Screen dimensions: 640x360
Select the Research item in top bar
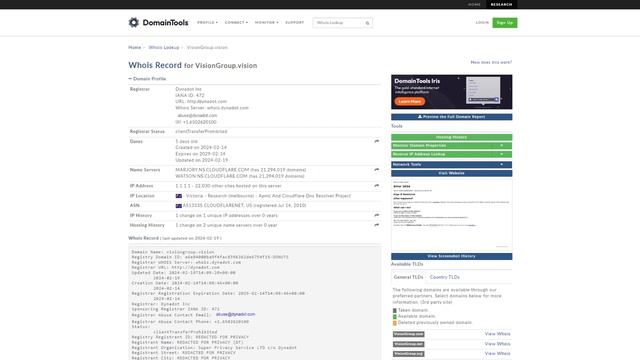pyautogui.click(x=501, y=4)
